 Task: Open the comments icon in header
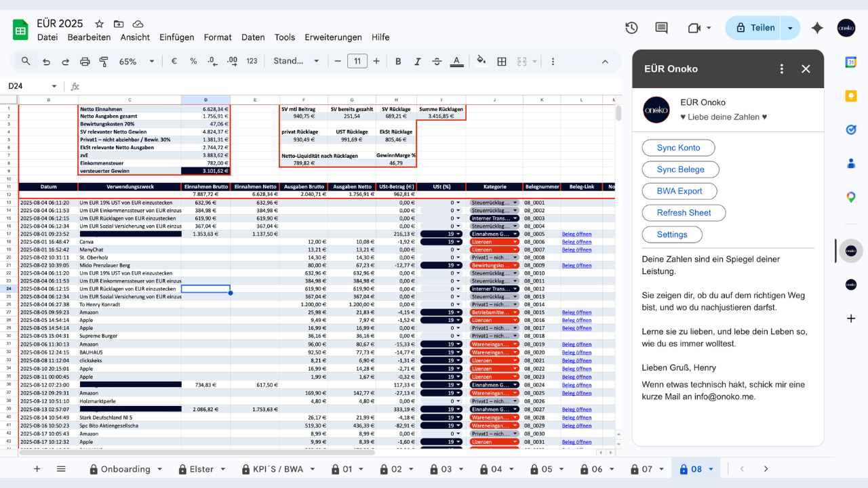pyautogui.click(x=661, y=28)
